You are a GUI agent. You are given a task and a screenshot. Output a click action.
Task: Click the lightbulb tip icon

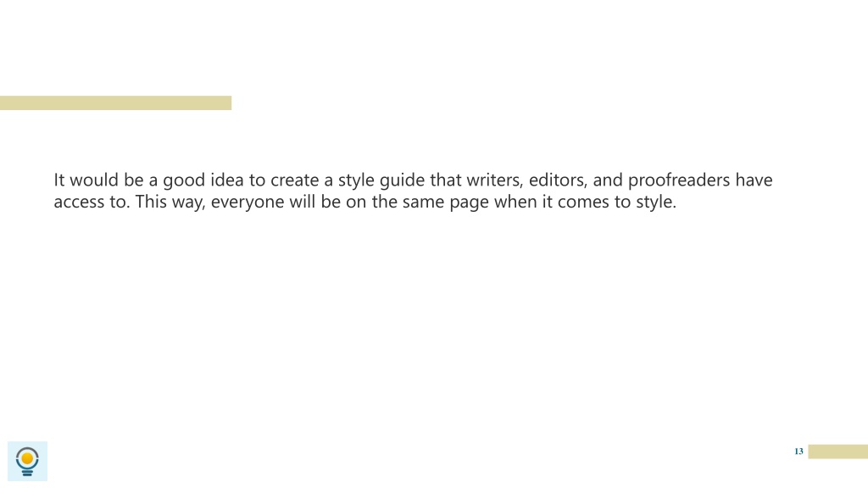coord(27,462)
